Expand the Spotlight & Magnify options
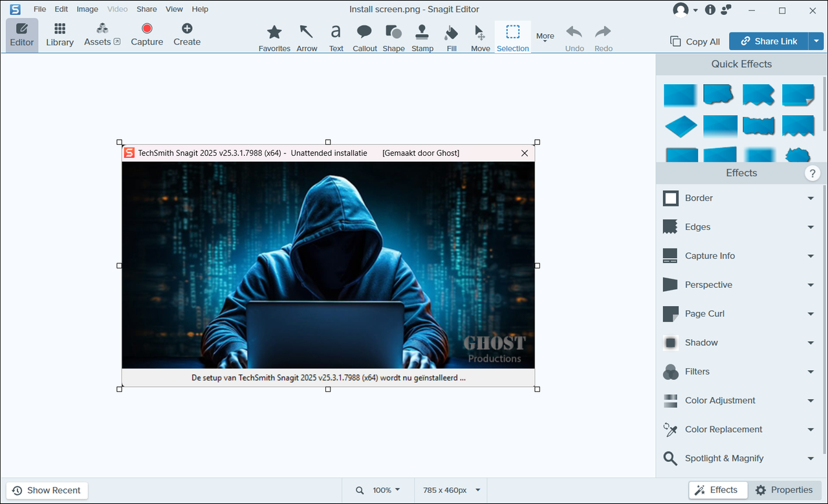 click(x=811, y=458)
